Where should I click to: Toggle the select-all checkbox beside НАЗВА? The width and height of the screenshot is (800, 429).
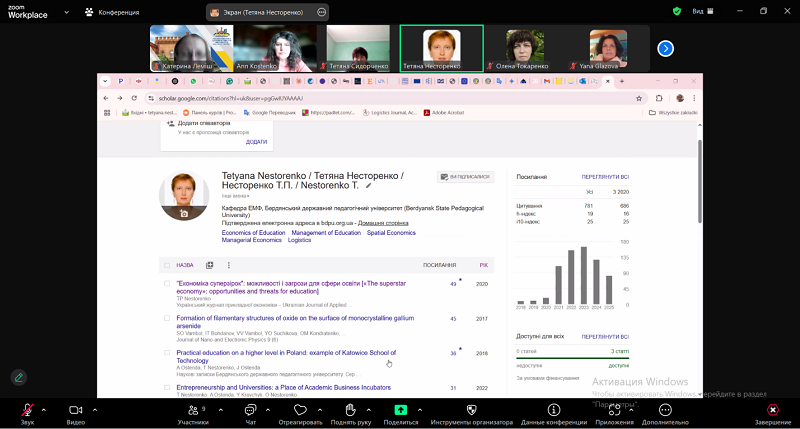(x=167, y=265)
